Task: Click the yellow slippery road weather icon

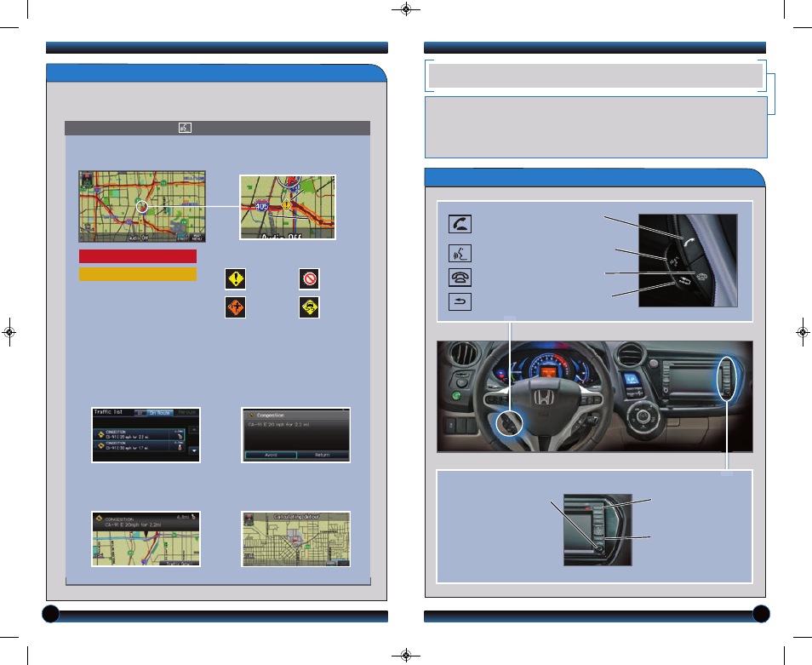Action: click(x=309, y=307)
